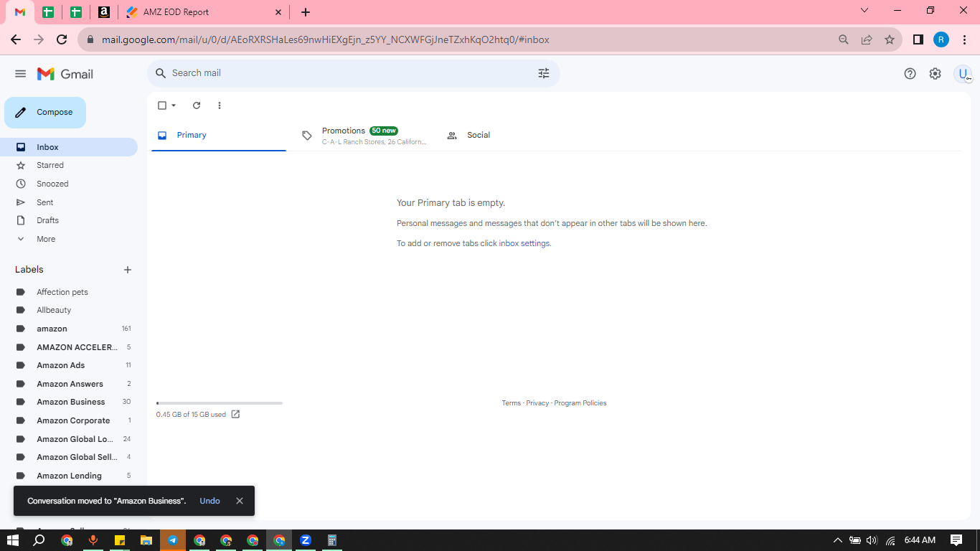The height and width of the screenshot is (551, 980).
Task: Open storage management external link icon
Action: pos(235,414)
